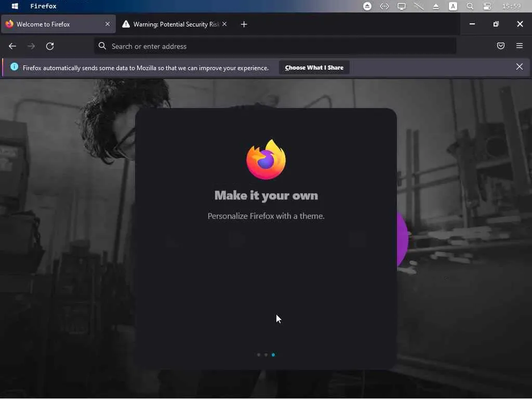The image size is (532, 399).
Task: Open the display monitor status icon
Action: pos(402,6)
